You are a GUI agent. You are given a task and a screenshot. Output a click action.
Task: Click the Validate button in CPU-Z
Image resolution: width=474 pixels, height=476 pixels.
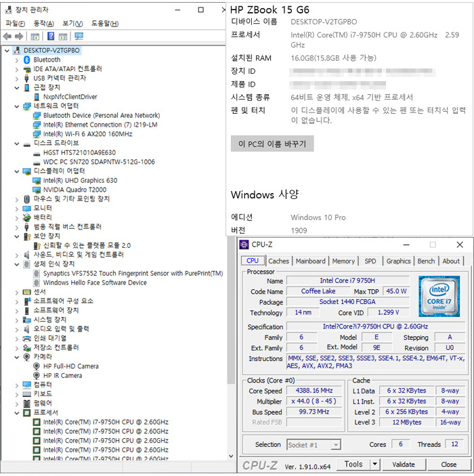point(404,464)
